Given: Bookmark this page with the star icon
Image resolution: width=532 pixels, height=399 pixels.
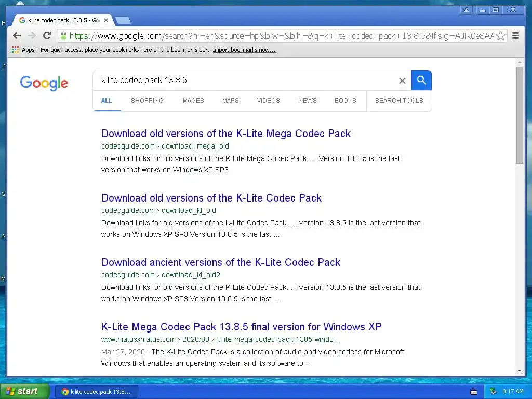Looking at the screenshot, I should coord(500,36).
